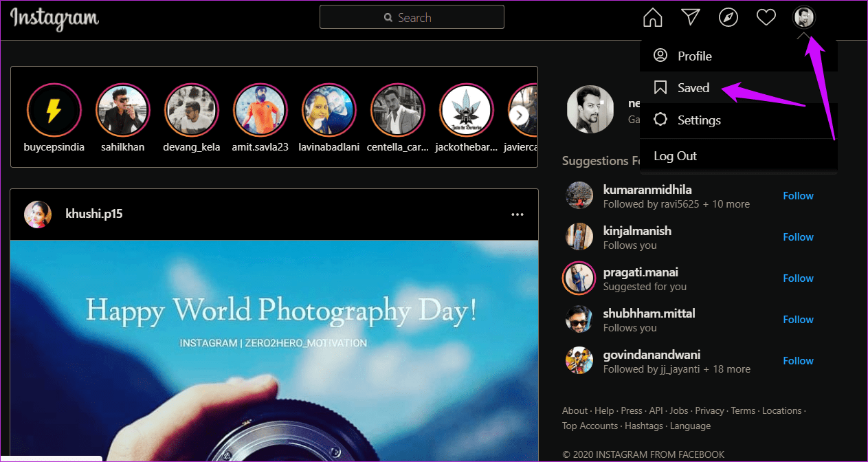The image size is (868, 462).
Task: Open the Explore compass icon
Action: [728, 17]
